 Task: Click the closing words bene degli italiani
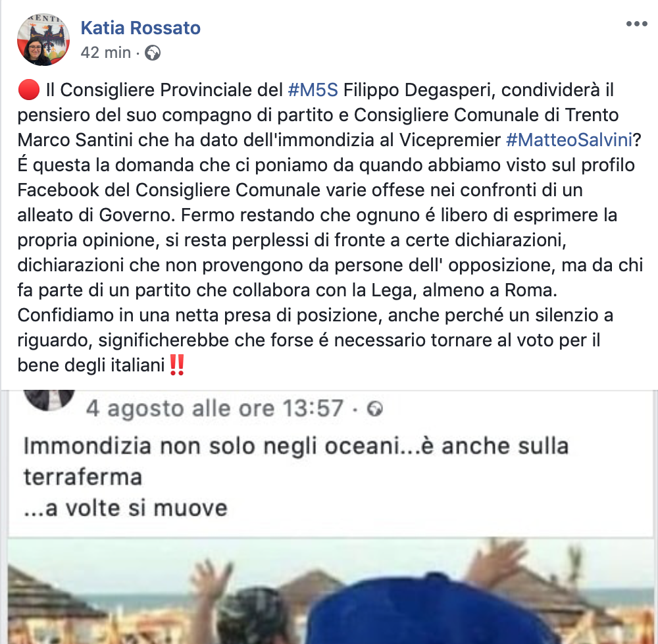(91, 365)
